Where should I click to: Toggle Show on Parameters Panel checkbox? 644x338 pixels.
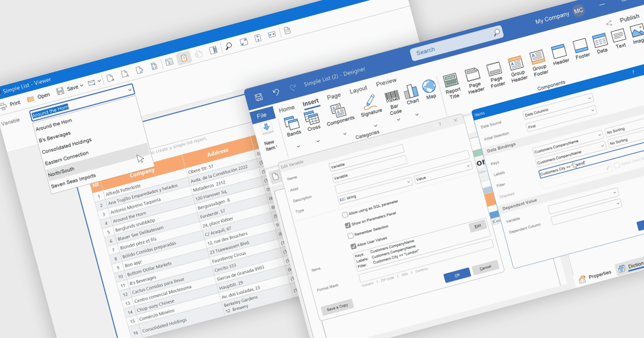point(348,225)
